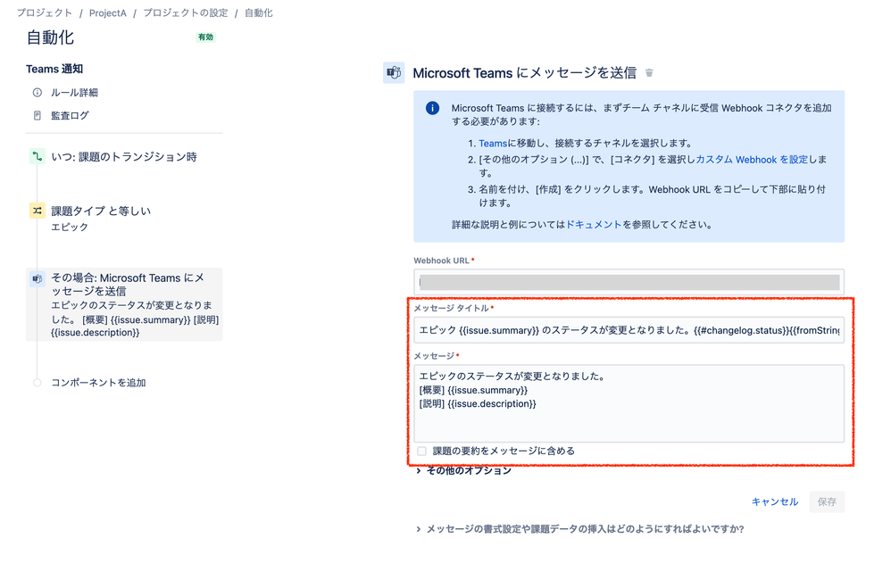Click the コンポーネントを追加 circle icon
The height and width of the screenshot is (588, 891).
37,382
